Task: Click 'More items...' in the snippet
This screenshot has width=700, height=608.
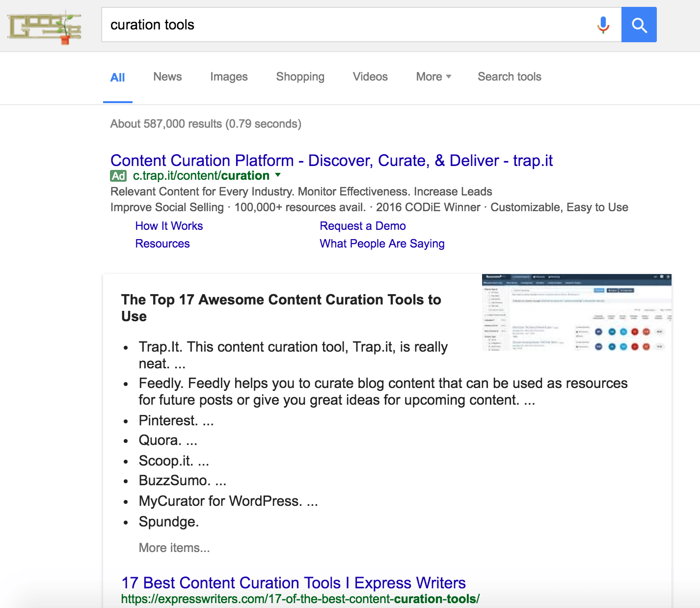Action: point(174,548)
